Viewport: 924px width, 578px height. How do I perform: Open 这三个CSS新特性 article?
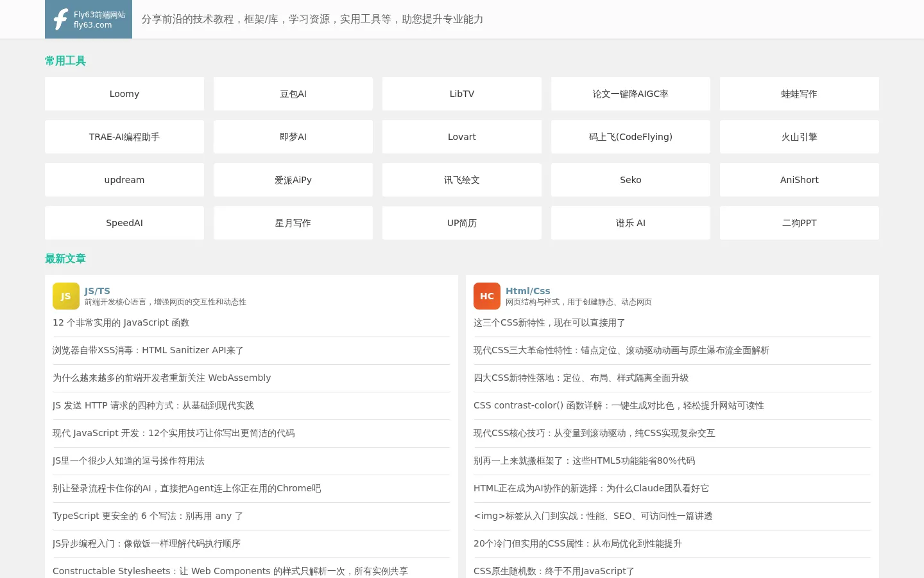[x=549, y=323]
